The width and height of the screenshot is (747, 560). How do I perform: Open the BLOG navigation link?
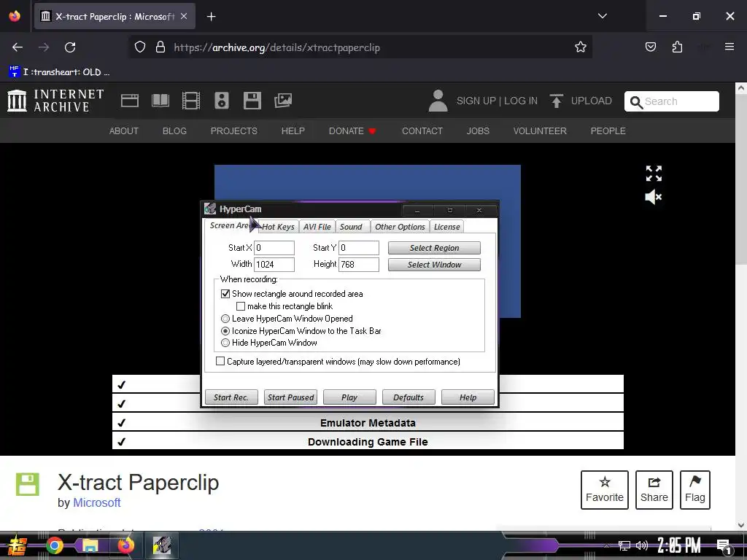click(x=174, y=131)
